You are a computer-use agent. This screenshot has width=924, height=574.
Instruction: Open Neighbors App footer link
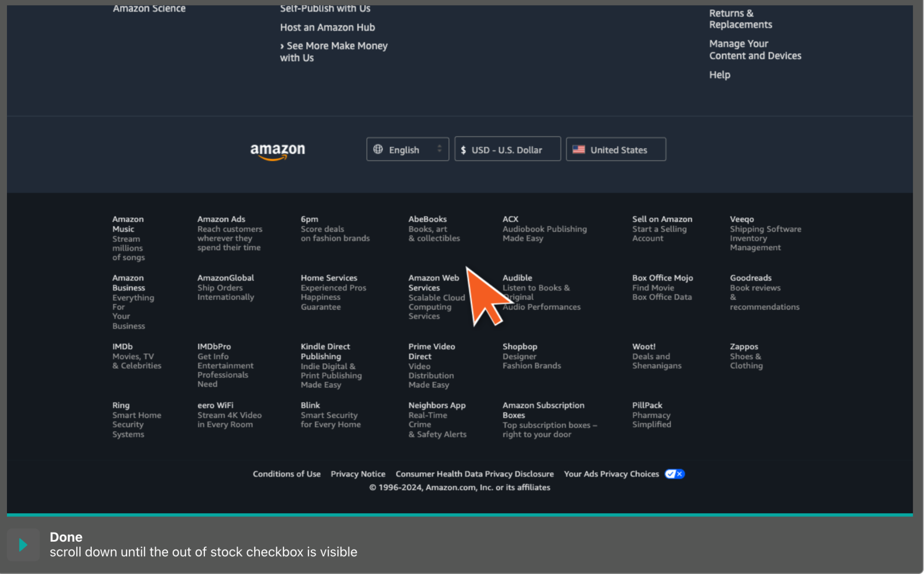[437, 420]
